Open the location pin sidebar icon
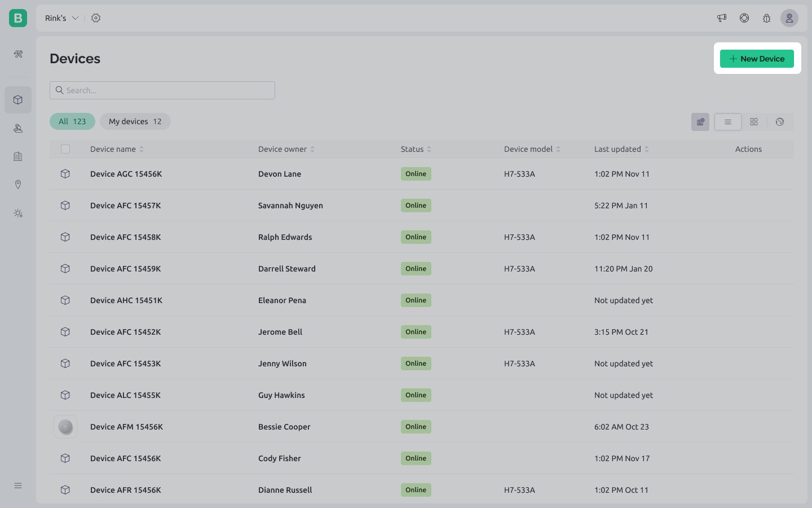The height and width of the screenshot is (508, 812). click(18, 185)
